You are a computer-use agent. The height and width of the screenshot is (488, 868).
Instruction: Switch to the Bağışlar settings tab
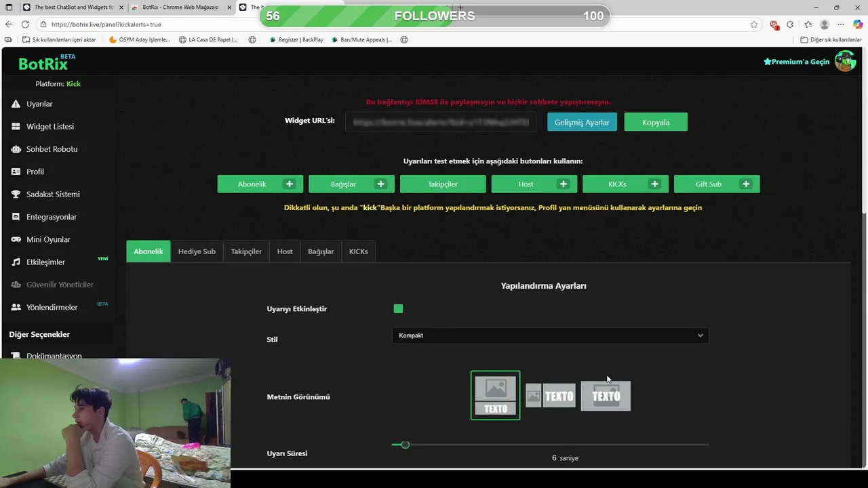coord(321,251)
